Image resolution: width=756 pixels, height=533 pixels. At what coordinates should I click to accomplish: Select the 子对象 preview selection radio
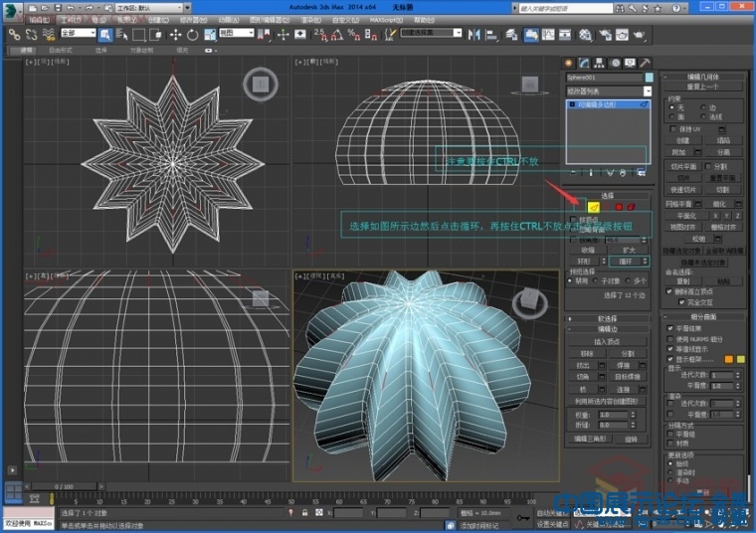(x=596, y=281)
